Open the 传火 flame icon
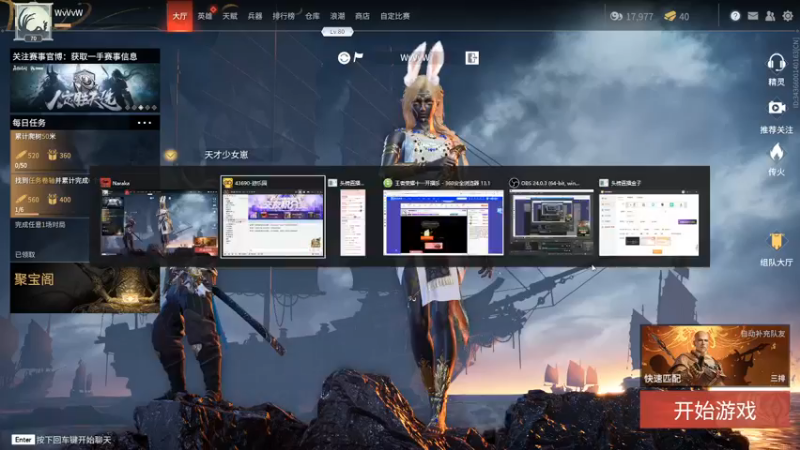The height and width of the screenshot is (450, 800). (x=776, y=160)
